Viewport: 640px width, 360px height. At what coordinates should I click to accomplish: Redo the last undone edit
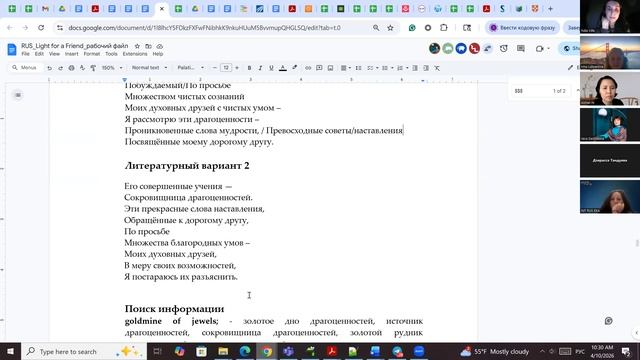coord(60,68)
